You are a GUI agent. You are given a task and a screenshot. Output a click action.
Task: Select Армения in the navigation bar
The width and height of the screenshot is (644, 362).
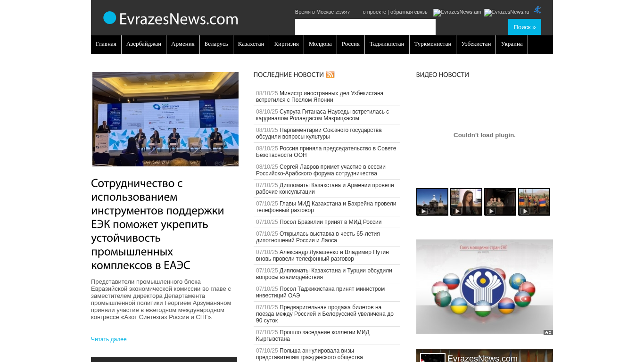click(183, 44)
